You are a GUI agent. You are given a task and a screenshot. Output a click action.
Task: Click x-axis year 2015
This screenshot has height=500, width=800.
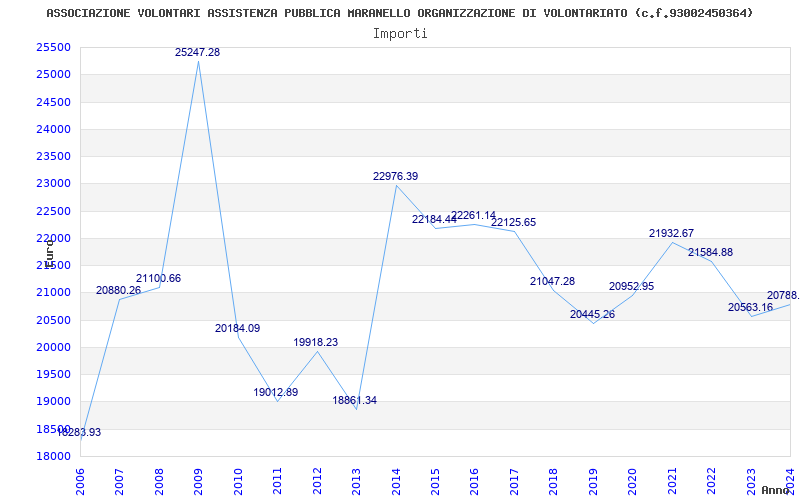coord(435,481)
